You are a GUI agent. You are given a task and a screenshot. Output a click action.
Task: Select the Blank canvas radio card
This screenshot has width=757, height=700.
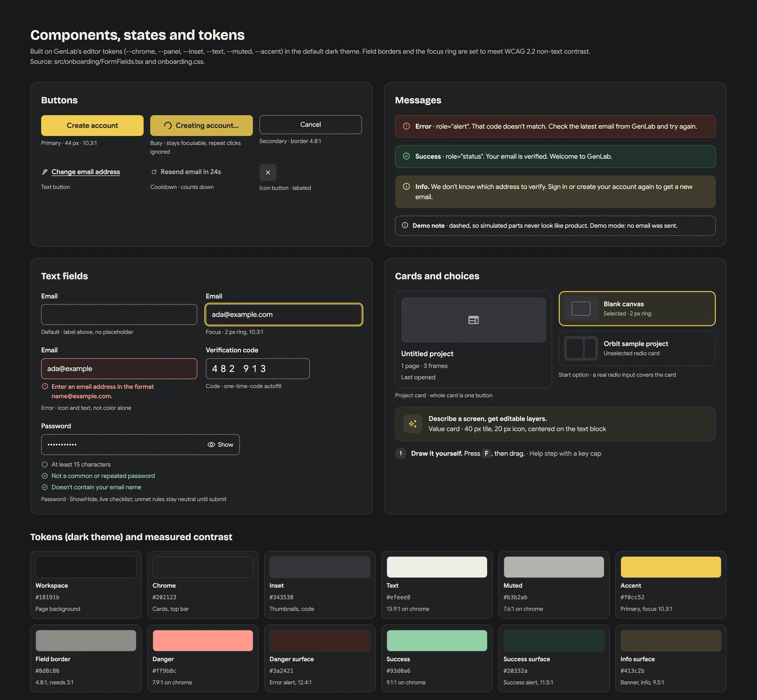pyautogui.click(x=637, y=308)
